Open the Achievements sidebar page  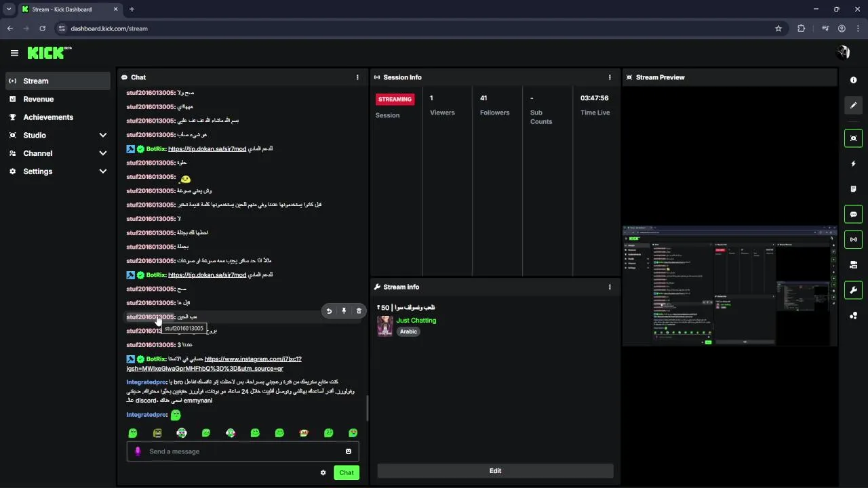58,117
